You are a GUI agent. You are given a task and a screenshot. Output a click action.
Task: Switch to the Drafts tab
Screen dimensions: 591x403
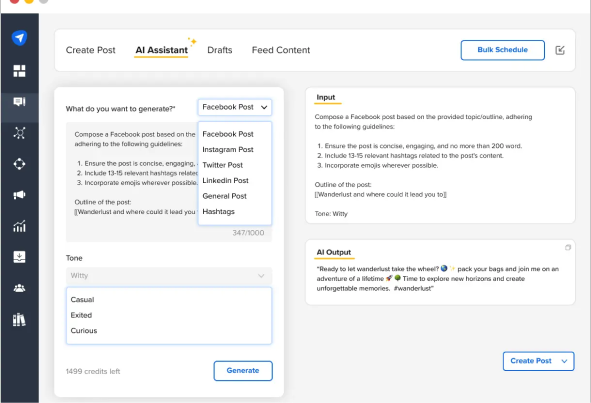[x=220, y=50]
